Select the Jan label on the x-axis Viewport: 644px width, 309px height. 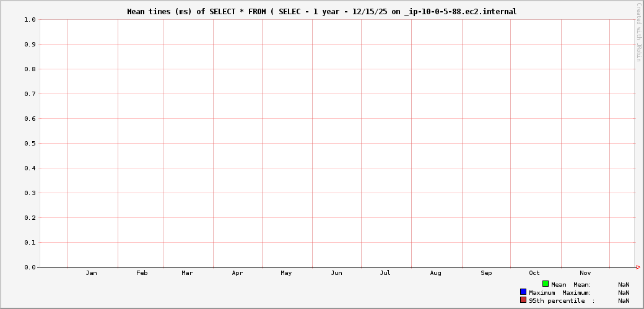(x=91, y=273)
